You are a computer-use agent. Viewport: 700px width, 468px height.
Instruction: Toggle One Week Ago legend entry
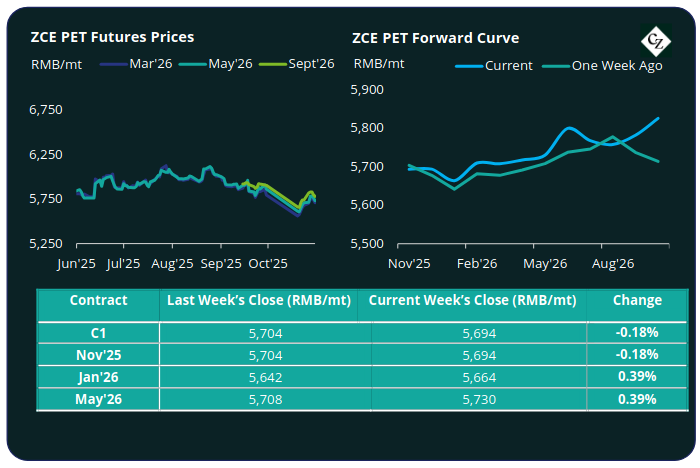pyautogui.click(x=599, y=65)
